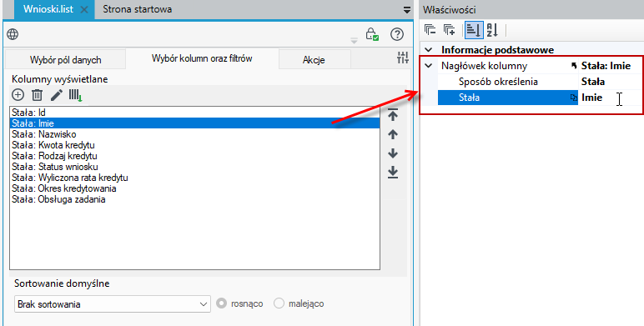Image resolution: width=644 pixels, height=326 pixels.
Task: Collapse all properties icon in Właściwości
Action: pos(430,30)
